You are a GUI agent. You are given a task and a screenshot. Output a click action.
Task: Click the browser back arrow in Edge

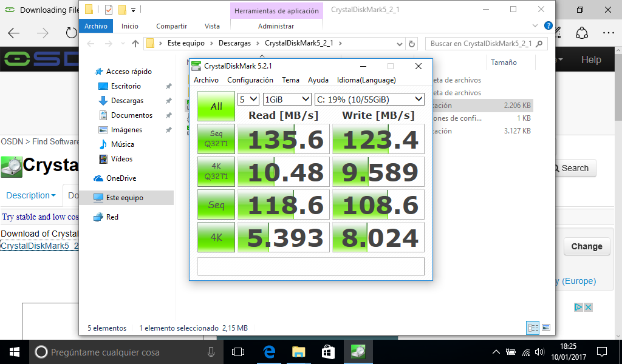point(14,33)
